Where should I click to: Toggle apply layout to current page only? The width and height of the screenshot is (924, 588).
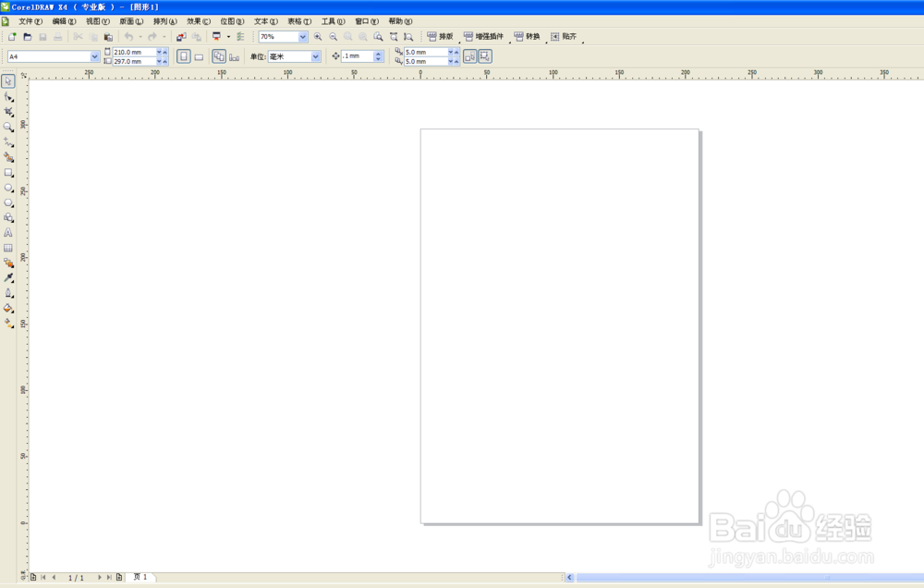(234, 56)
